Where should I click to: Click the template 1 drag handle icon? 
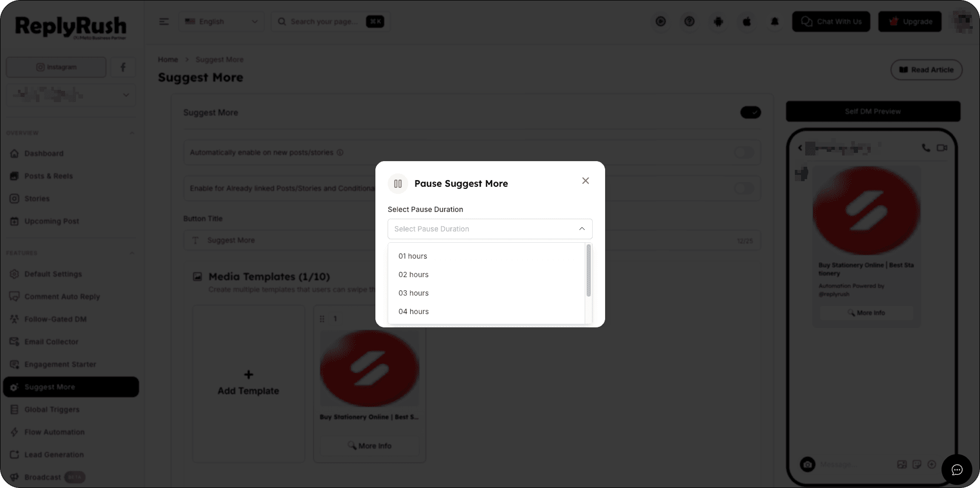pos(322,319)
